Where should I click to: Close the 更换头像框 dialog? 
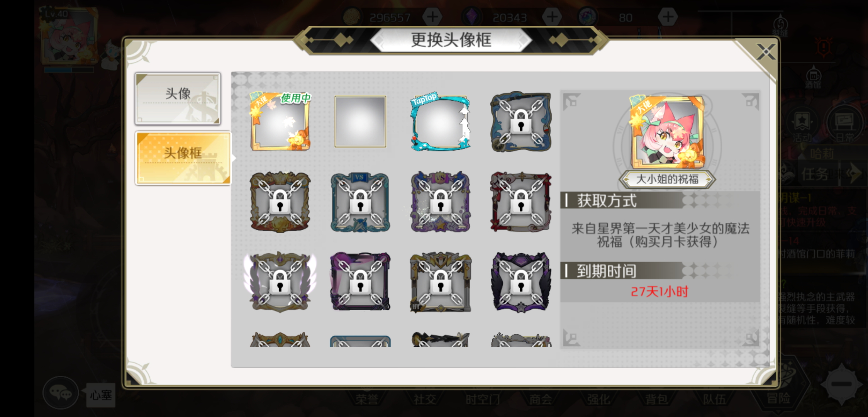click(x=765, y=52)
